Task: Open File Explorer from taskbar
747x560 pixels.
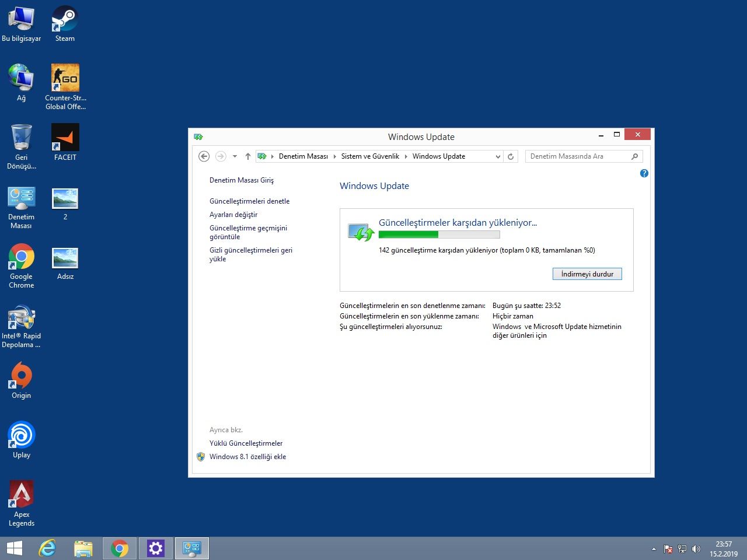Action: tap(83, 548)
